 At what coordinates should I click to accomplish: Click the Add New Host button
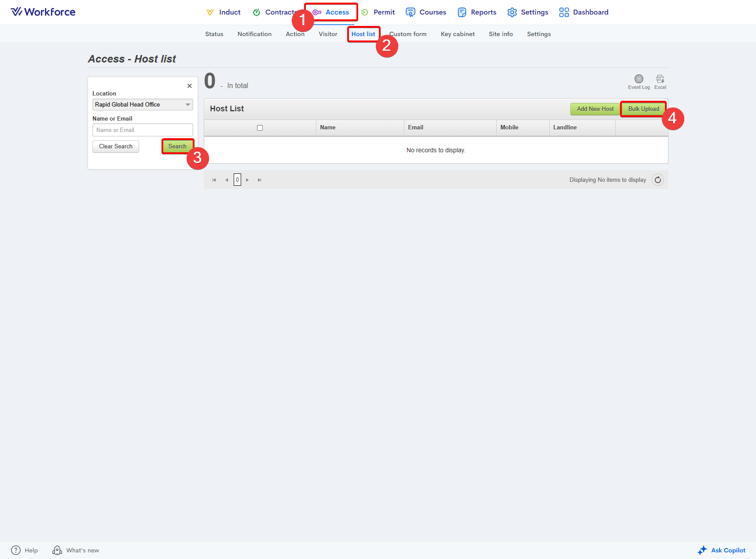pos(595,109)
